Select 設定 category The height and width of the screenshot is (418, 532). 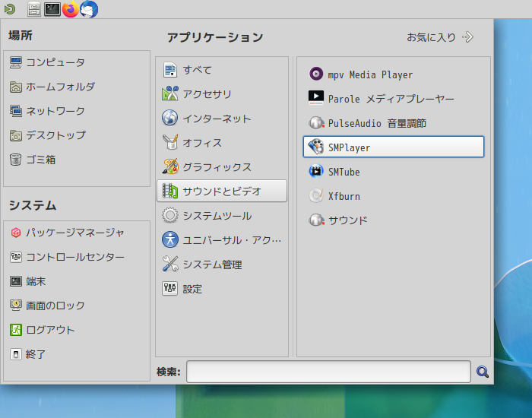(x=222, y=289)
